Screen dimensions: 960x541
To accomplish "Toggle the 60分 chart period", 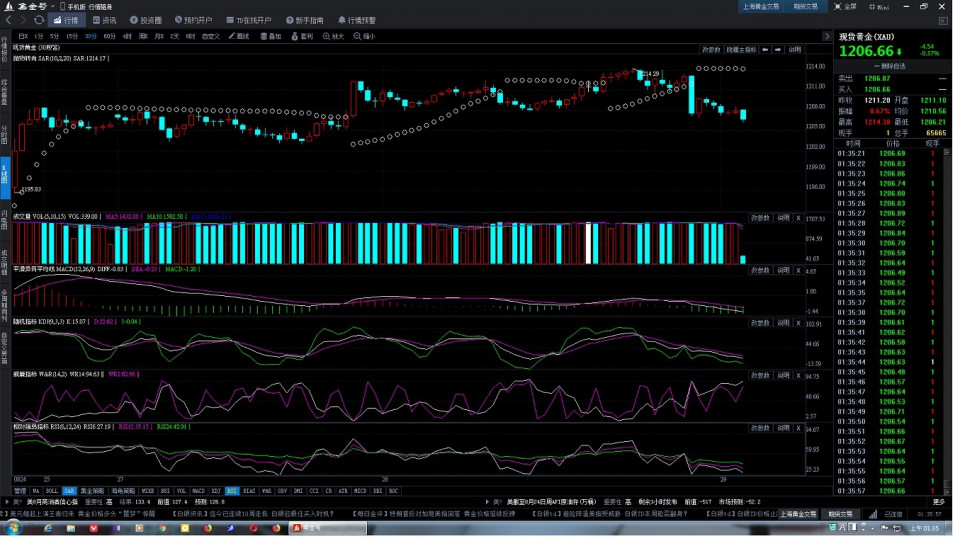I will coord(109,36).
